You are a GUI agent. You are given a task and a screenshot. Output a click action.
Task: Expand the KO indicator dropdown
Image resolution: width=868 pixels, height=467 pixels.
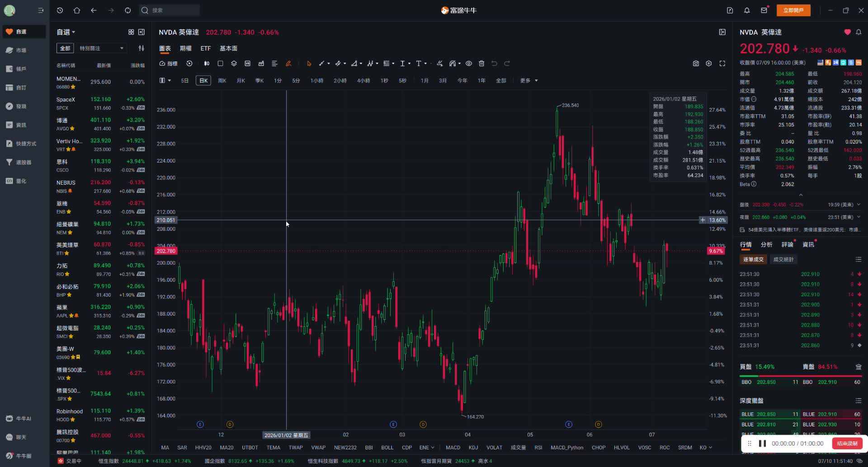tap(706, 448)
